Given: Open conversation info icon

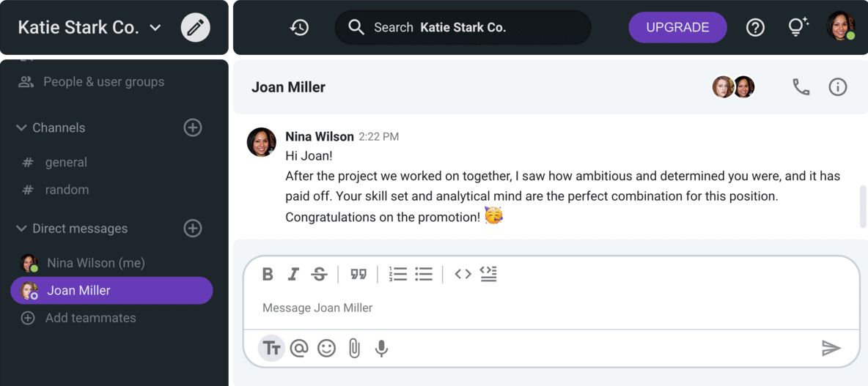Looking at the screenshot, I should (x=837, y=87).
